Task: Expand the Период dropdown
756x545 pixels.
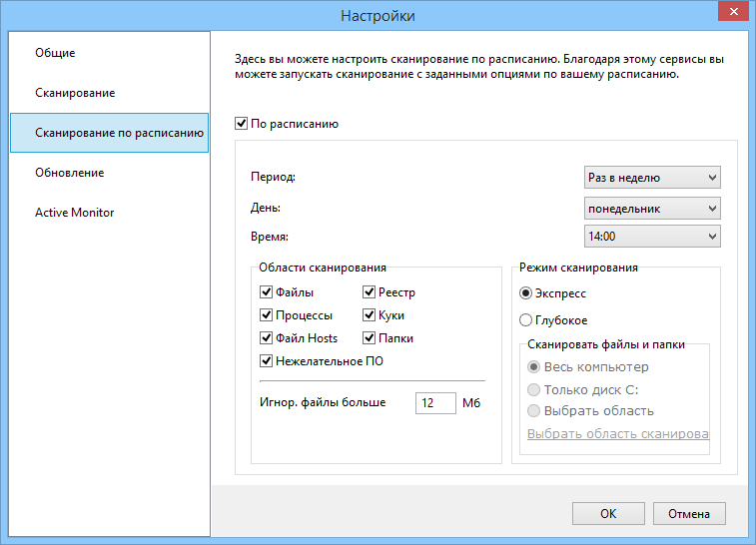Action: 652,178
